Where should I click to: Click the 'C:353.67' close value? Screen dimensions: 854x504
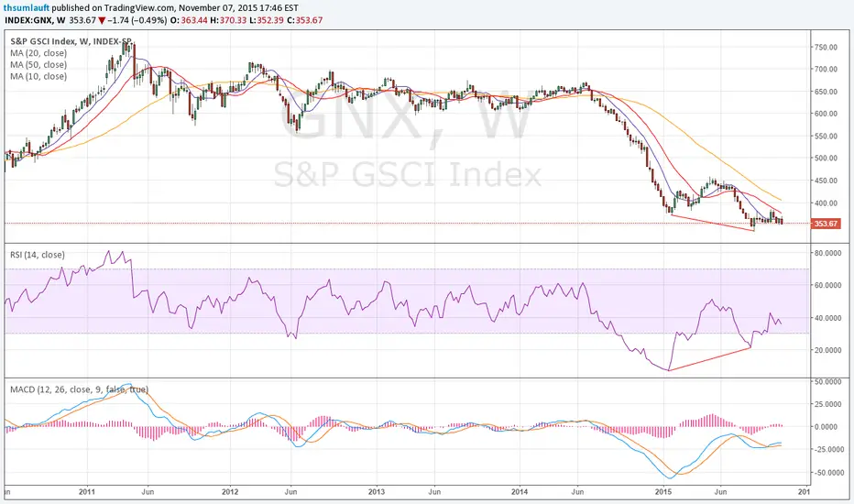click(x=304, y=20)
